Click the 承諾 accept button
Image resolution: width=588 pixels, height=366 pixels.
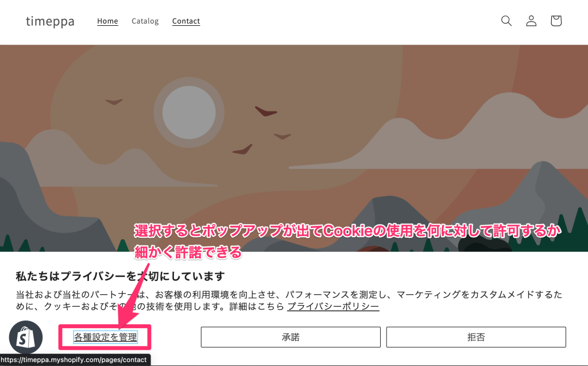pos(290,337)
